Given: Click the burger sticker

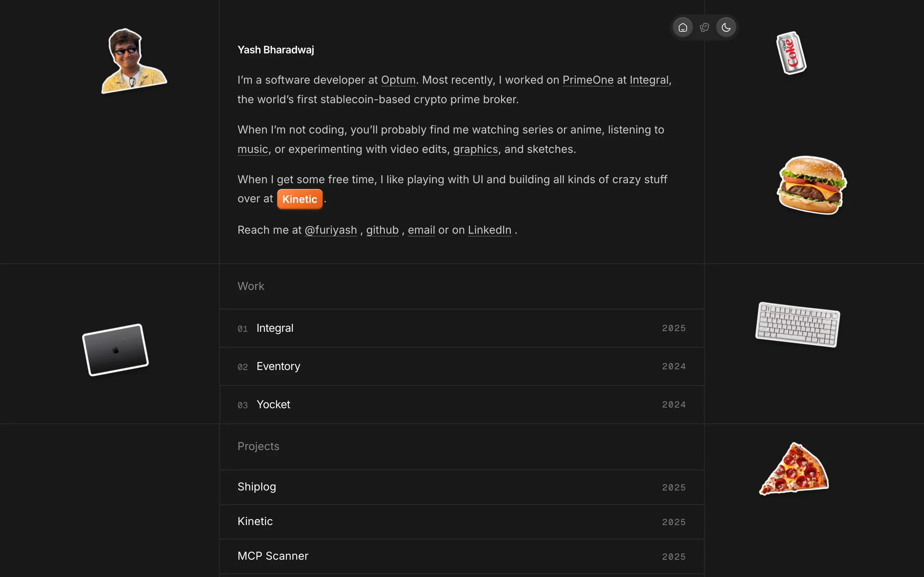Looking at the screenshot, I should click(x=812, y=185).
